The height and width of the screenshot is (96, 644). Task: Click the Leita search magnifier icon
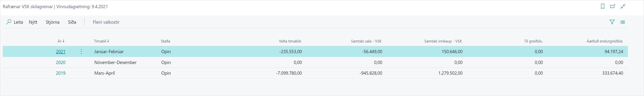pyautogui.click(x=9, y=22)
